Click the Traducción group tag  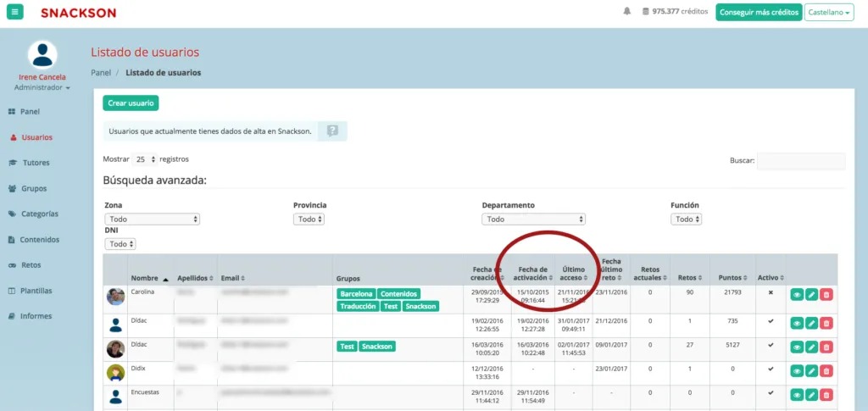pyautogui.click(x=357, y=306)
